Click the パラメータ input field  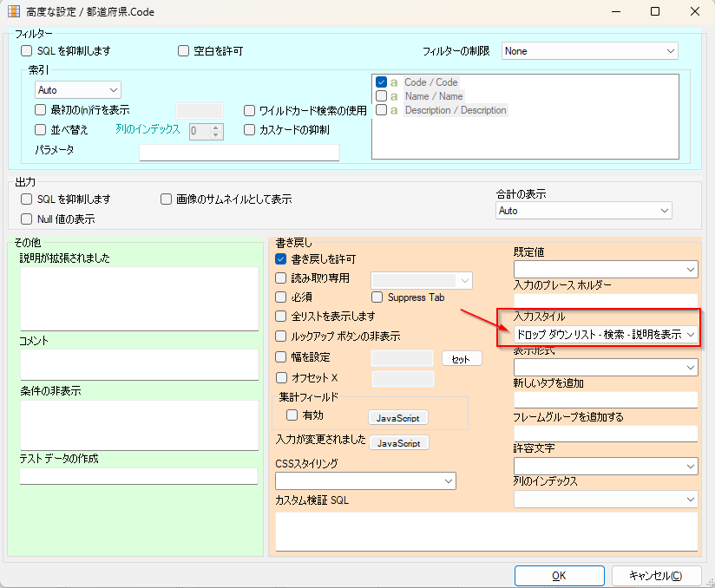coord(239,153)
